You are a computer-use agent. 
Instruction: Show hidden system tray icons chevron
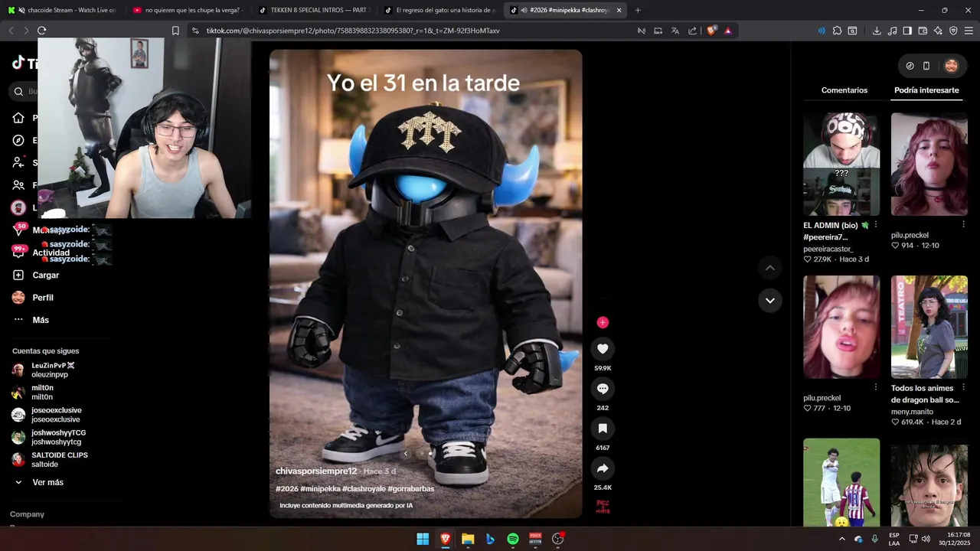click(841, 539)
